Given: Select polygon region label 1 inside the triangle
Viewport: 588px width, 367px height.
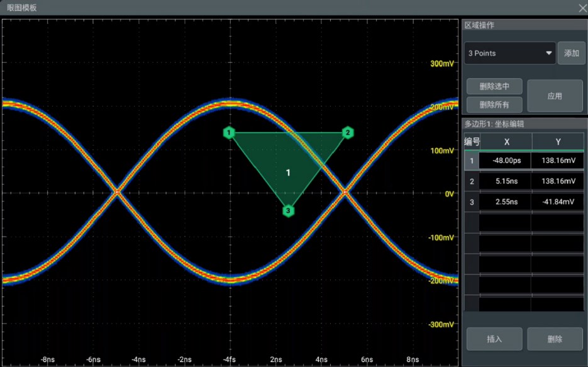Looking at the screenshot, I should pos(288,172).
